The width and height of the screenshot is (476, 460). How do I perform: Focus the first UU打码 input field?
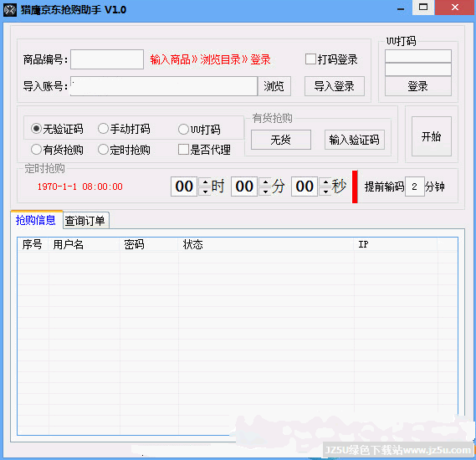tap(418, 56)
